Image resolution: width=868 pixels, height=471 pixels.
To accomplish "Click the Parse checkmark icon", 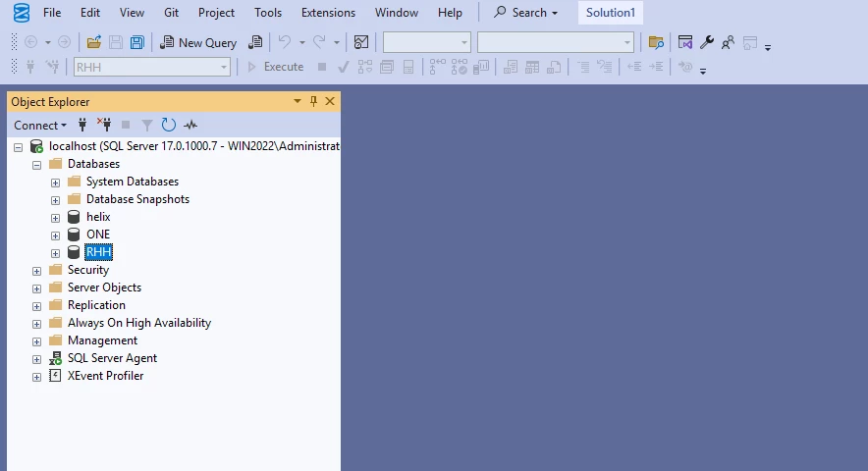I will pyautogui.click(x=344, y=67).
